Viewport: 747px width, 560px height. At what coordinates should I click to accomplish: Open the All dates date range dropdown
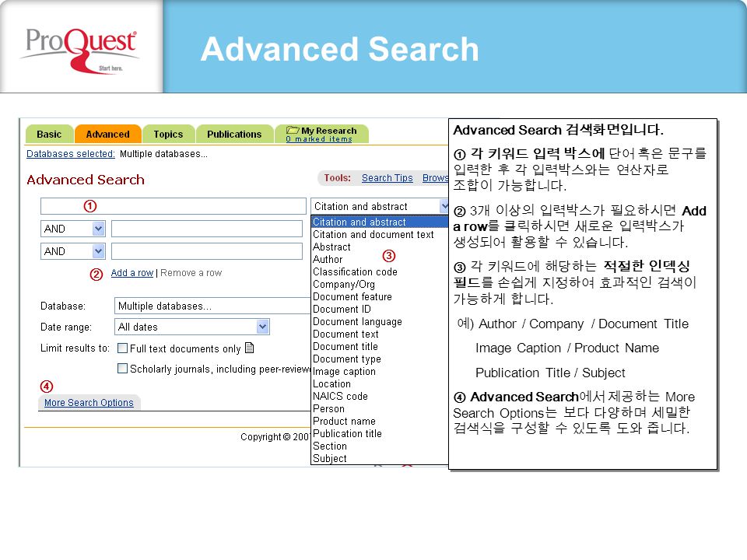click(x=192, y=327)
